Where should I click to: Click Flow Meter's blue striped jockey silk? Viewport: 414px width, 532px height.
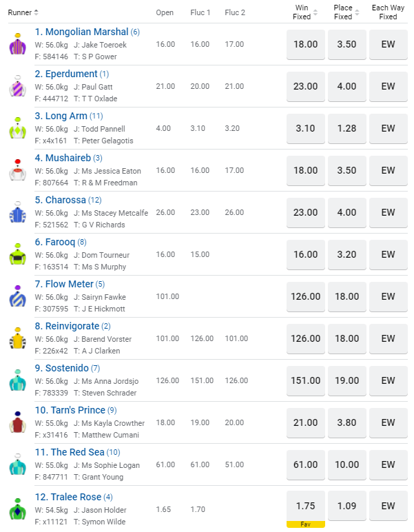tap(17, 296)
